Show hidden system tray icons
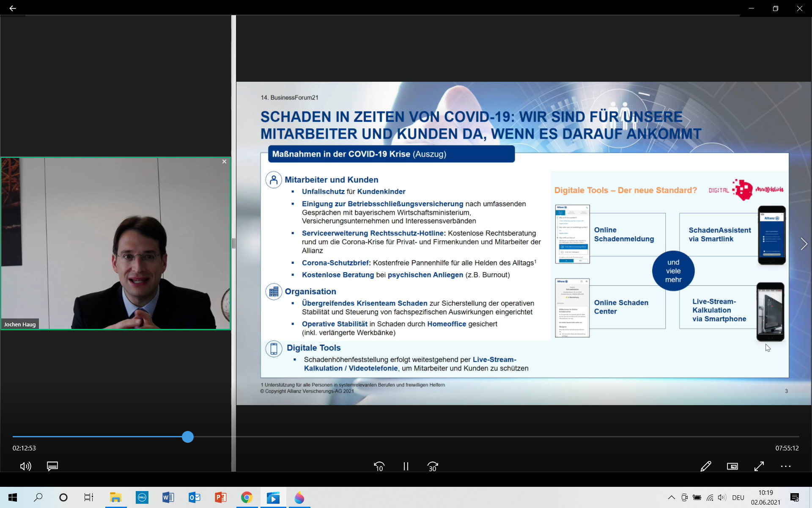The image size is (812, 508). point(671,497)
